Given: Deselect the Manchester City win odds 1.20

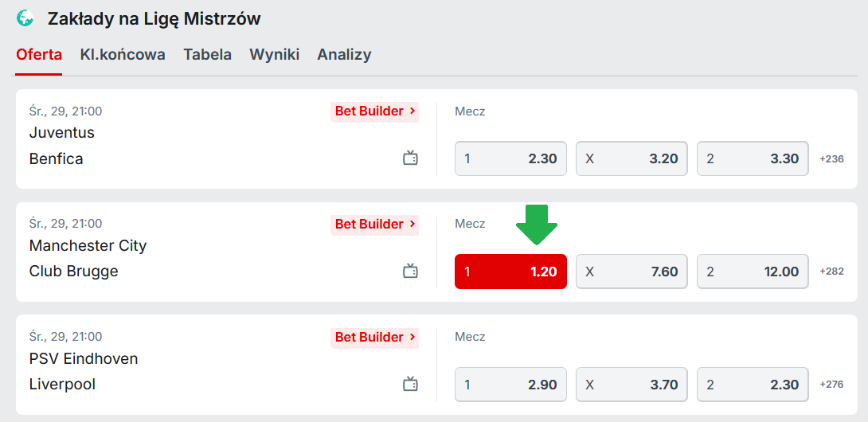Looking at the screenshot, I should click(x=510, y=272).
